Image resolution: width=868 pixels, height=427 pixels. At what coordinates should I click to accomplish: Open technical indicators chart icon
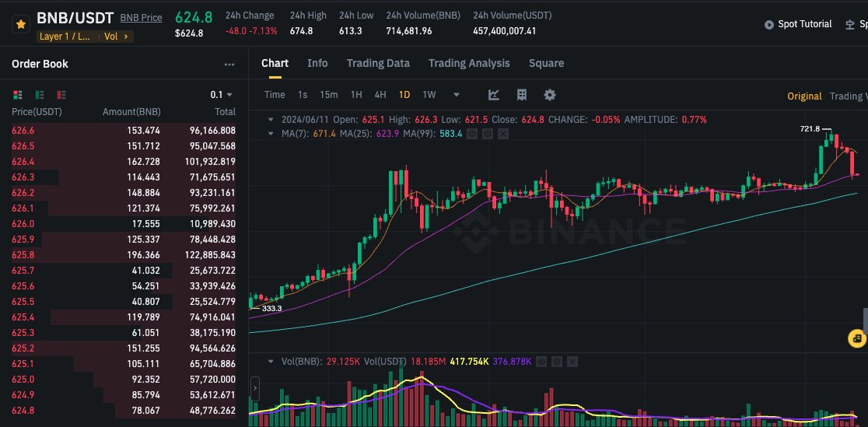494,95
